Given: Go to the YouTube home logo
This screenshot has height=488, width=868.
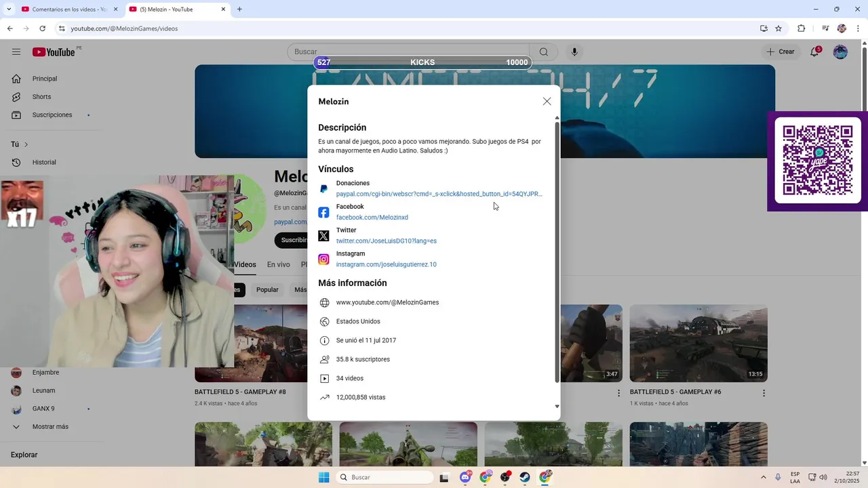Looking at the screenshot, I should 54,52.
